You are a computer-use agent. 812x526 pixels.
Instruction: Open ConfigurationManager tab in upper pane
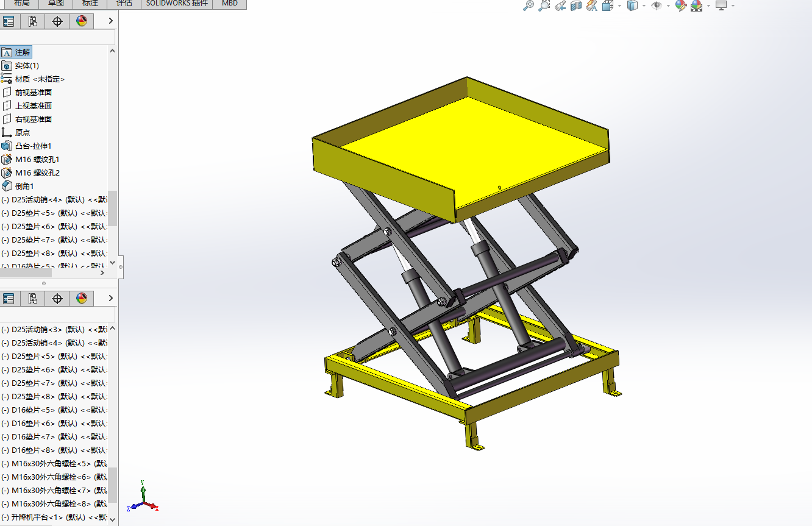coord(33,21)
